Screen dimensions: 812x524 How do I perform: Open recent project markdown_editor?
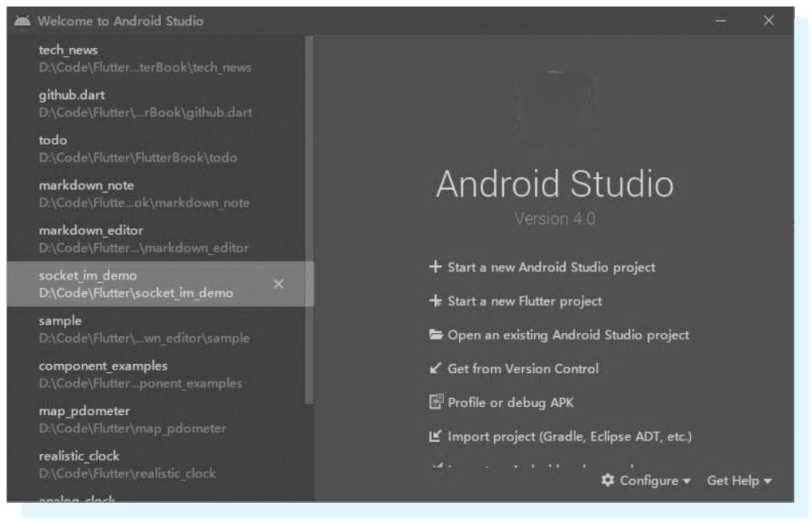(x=155, y=238)
